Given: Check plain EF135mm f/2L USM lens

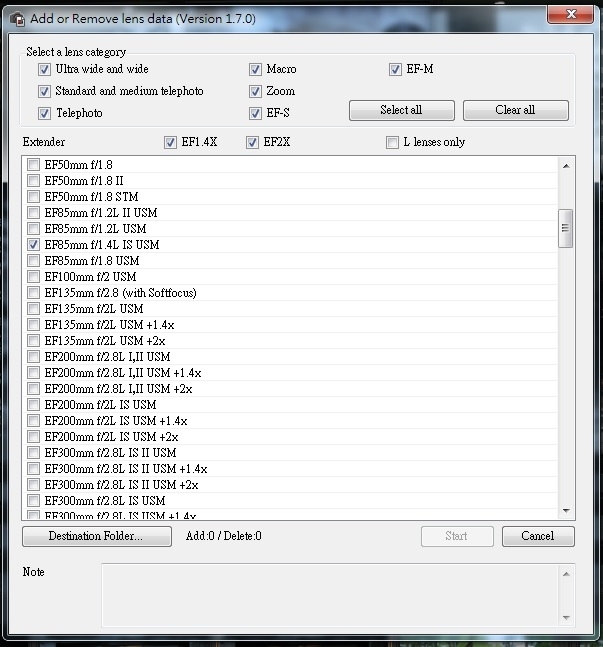Looking at the screenshot, I should pos(33,309).
